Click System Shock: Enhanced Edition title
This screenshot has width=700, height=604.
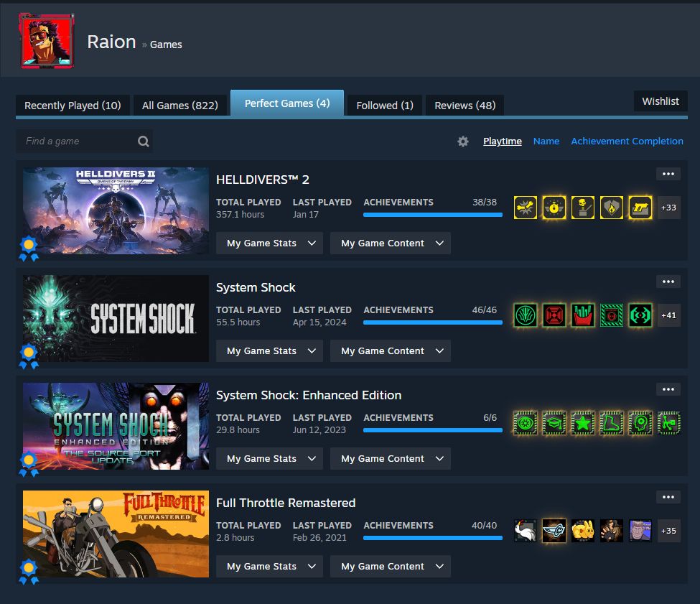point(309,395)
